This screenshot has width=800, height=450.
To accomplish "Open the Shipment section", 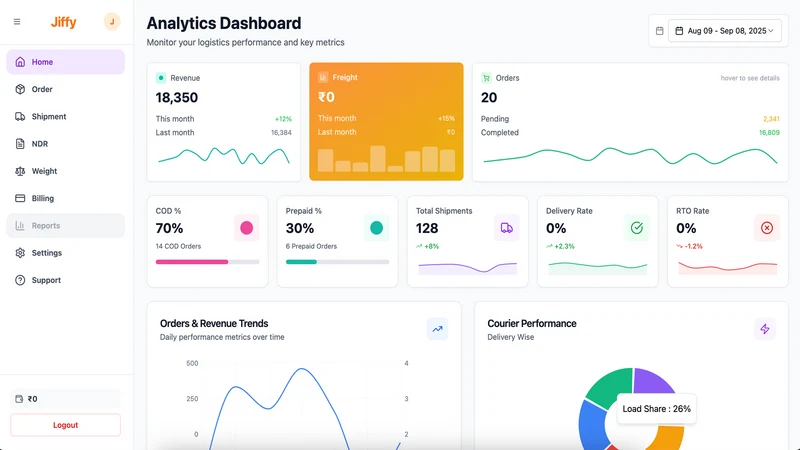I will point(65,116).
